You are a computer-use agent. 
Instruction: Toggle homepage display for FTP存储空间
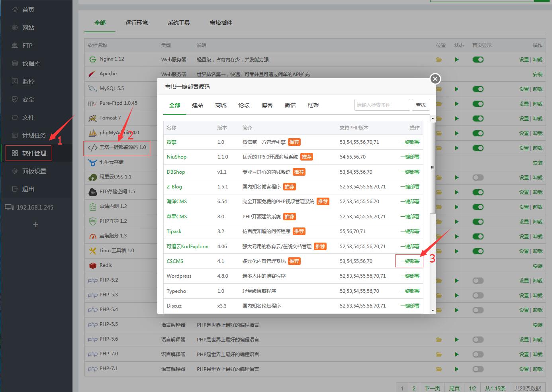(478, 192)
